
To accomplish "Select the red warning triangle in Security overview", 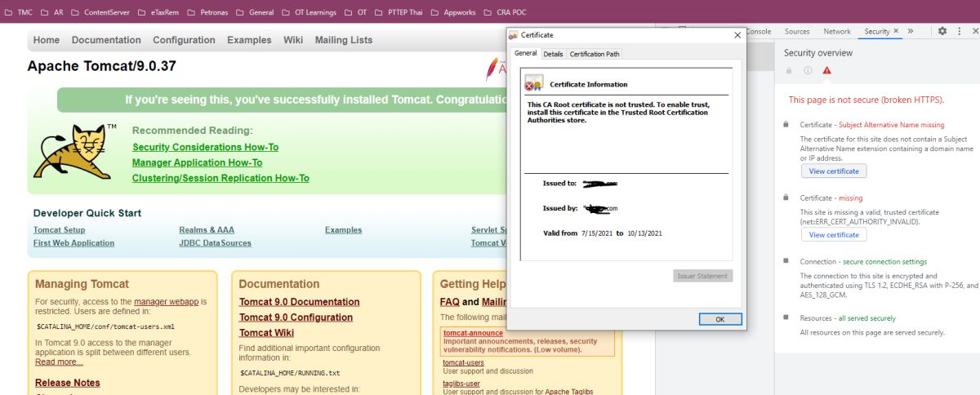I will click(826, 70).
